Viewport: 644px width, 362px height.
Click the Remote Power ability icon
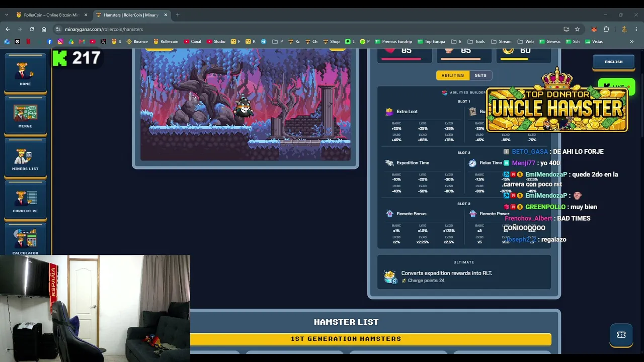point(473,214)
